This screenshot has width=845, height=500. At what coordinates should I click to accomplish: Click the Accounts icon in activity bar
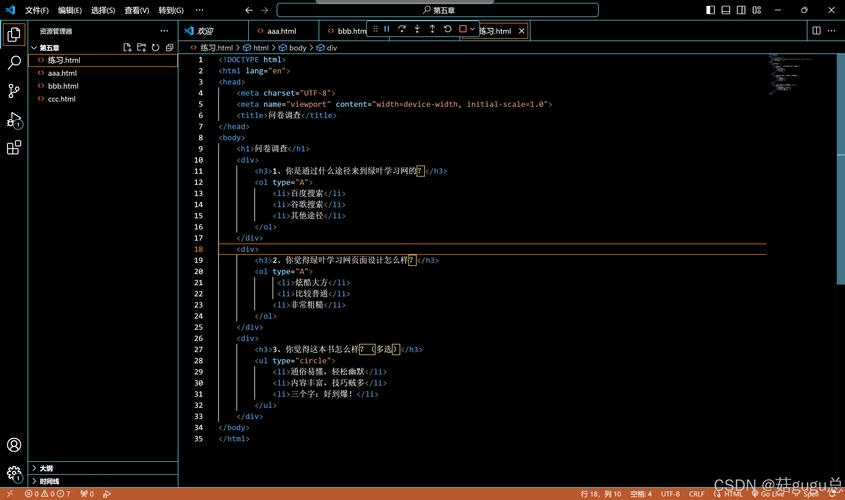(14, 445)
